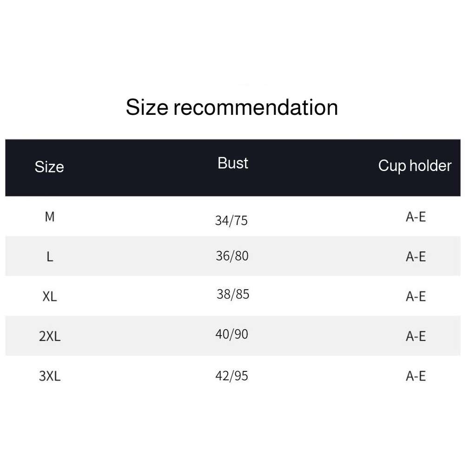Click the A-E cup in 2XL row
This screenshot has height=476, width=476.
[x=416, y=337]
